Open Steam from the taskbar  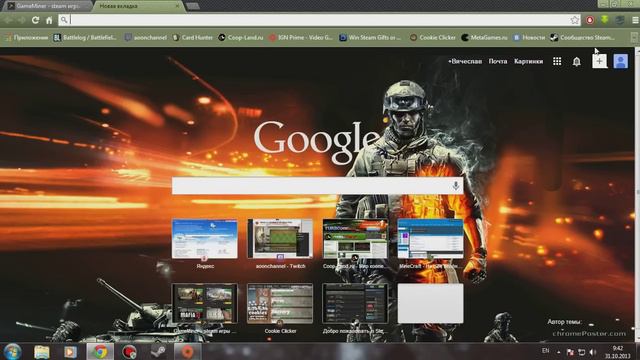(x=158, y=352)
